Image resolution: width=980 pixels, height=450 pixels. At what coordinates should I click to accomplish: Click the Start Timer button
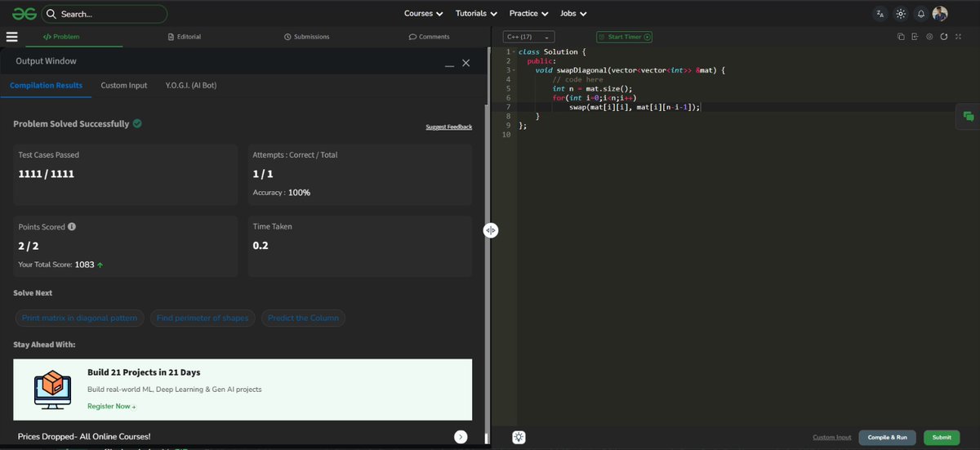click(624, 37)
